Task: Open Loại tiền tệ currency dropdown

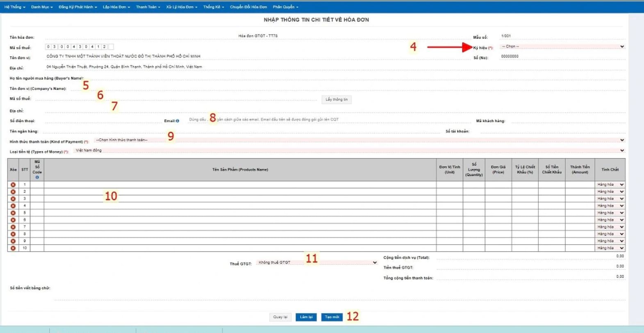Action: tap(348, 151)
